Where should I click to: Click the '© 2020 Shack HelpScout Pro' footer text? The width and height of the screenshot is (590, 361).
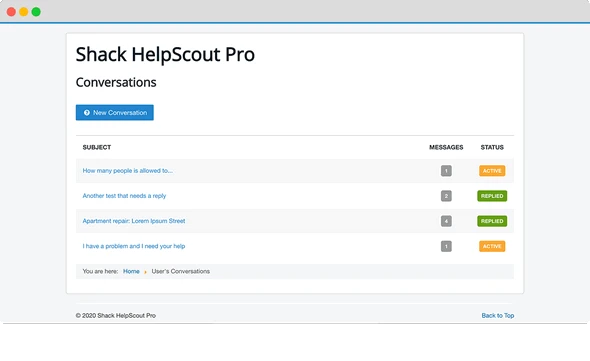click(x=116, y=315)
